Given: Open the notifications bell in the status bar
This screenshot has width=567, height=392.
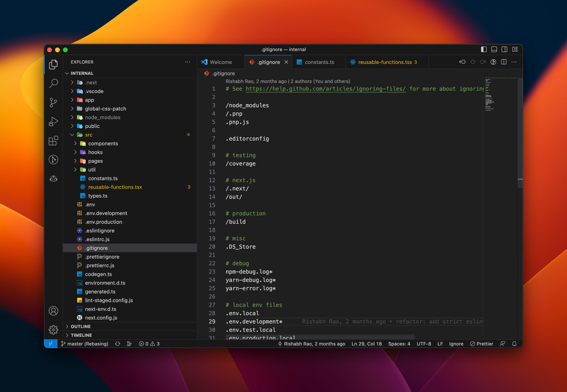Looking at the screenshot, I should point(514,344).
